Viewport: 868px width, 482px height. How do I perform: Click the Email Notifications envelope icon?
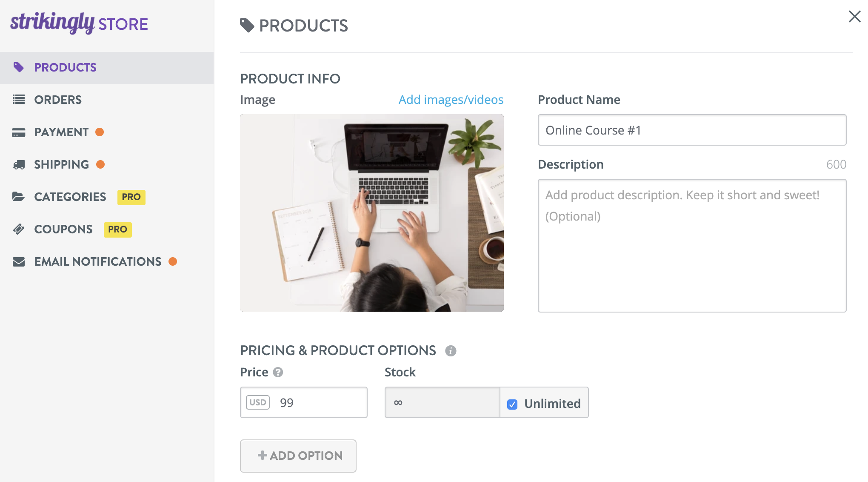point(18,262)
